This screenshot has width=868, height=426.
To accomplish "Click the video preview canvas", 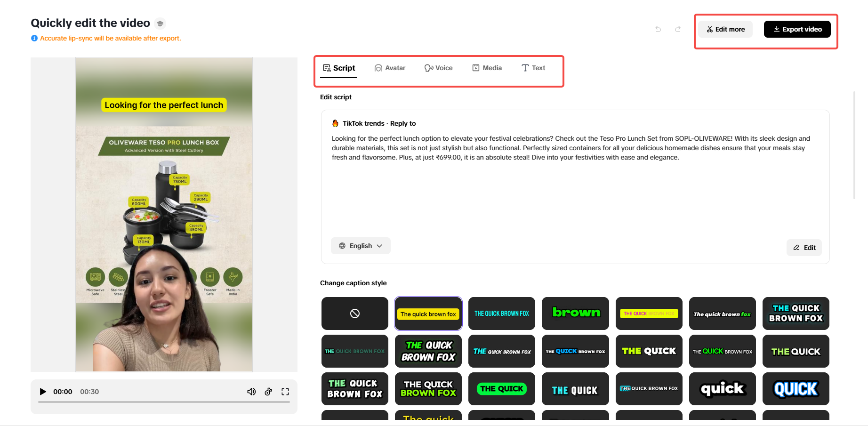I will point(164,215).
